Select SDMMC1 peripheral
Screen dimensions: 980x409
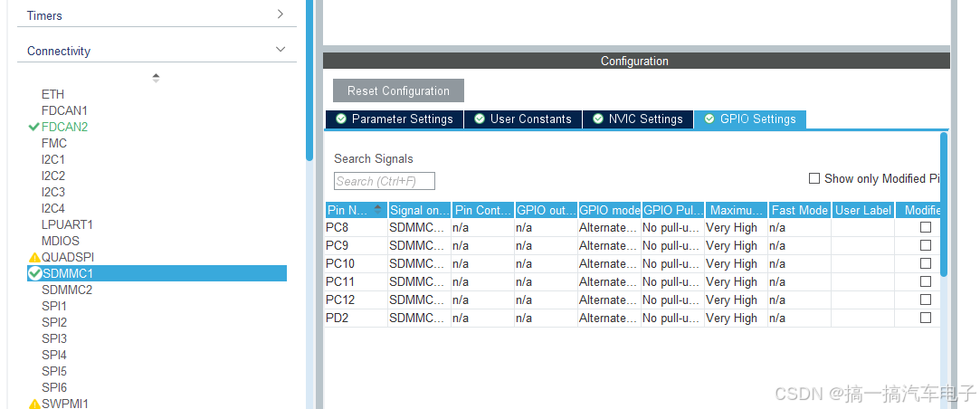point(157,273)
